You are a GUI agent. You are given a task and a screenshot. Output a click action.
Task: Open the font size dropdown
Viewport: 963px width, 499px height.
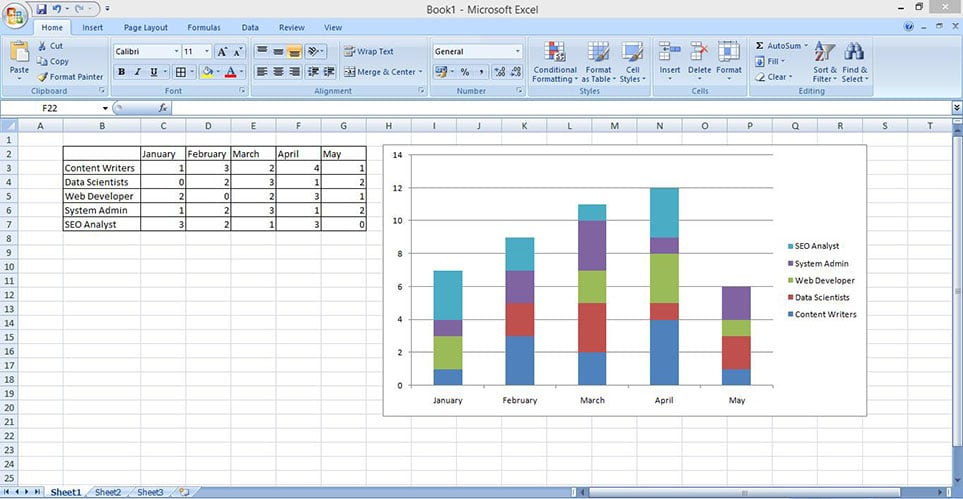click(207, 52)
